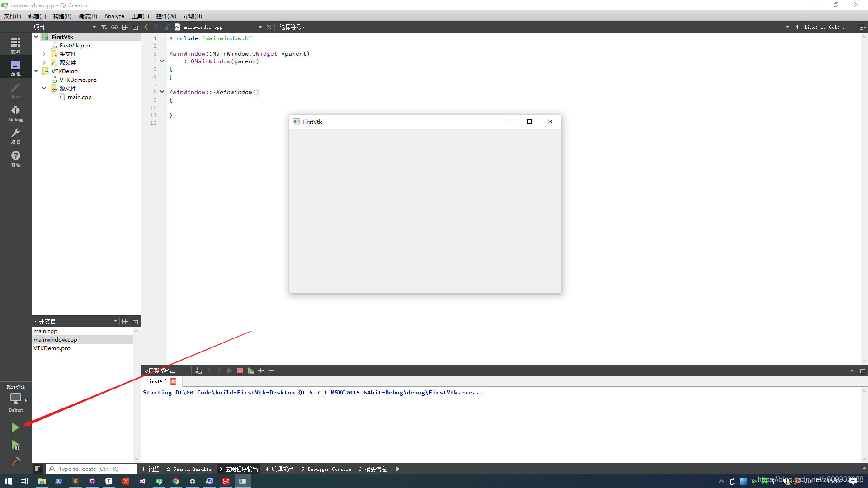Stop the running FirstVtk program
Screen dimensions: 868x488
pos(240,371)
